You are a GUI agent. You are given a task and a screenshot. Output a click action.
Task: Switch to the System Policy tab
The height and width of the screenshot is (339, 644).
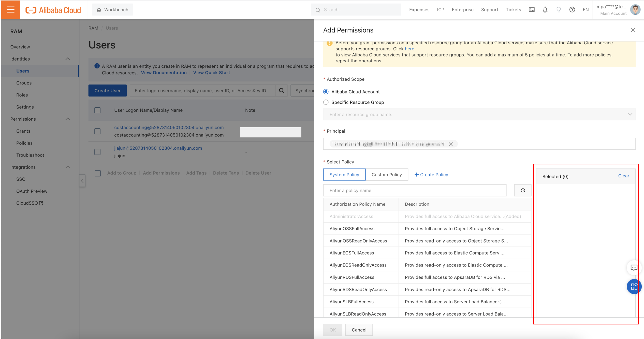click(x=344, y=175)
